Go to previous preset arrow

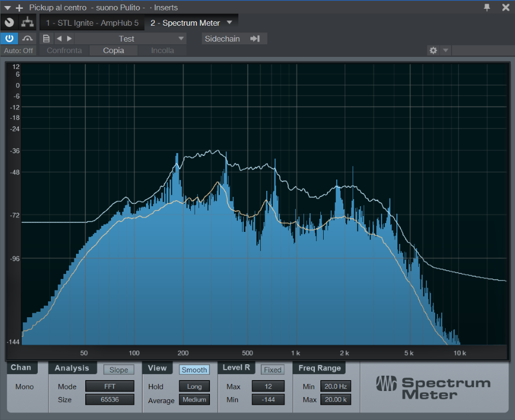(x=59, y=38)
